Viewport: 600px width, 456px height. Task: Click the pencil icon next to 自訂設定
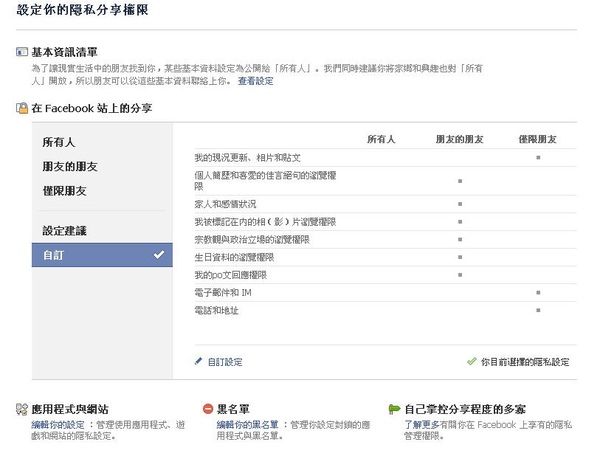point(198,362)
